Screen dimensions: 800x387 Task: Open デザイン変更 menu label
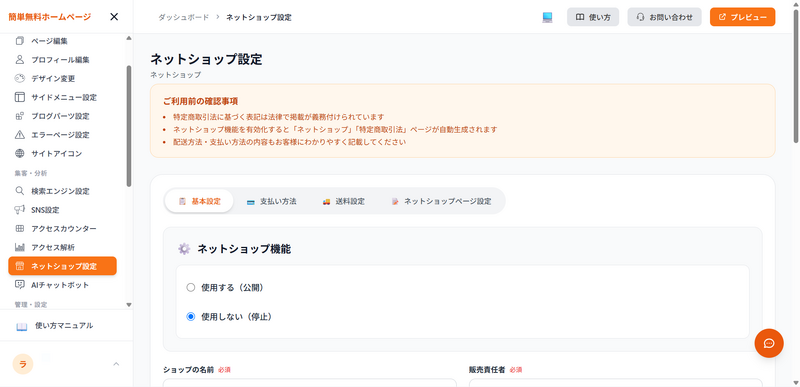point(53,79)
